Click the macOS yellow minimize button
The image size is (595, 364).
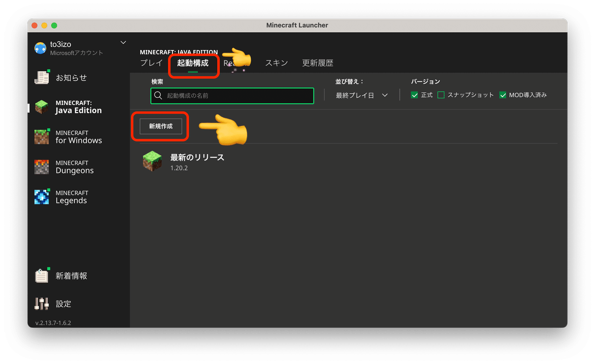(44, 25)
